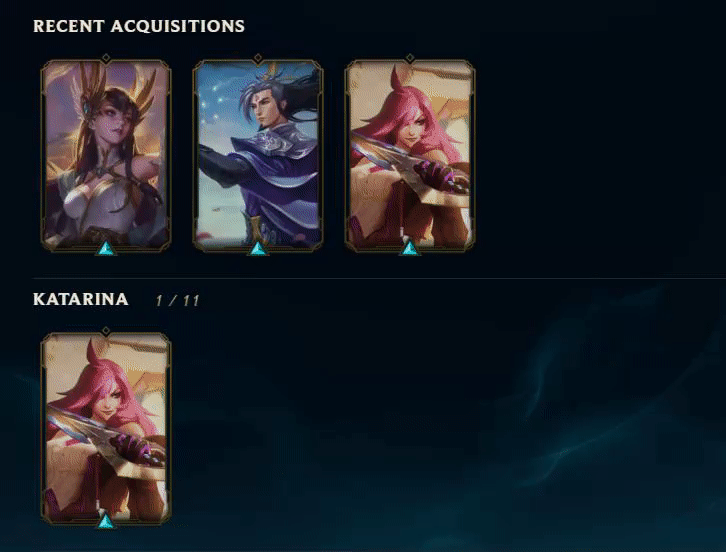
Task: Click teal gem under the golden-headdress woman card
Action: [x=106, y=249]
